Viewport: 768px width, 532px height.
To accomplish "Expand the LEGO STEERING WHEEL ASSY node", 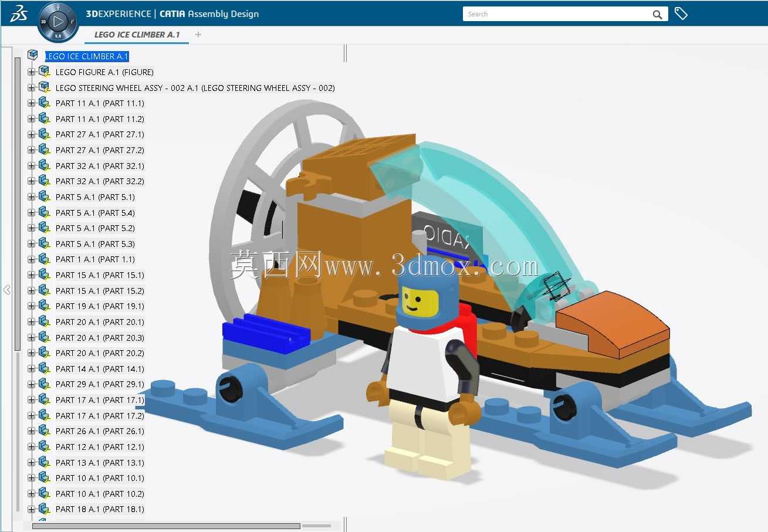I will pyautogui.click(x=32, y=88).
